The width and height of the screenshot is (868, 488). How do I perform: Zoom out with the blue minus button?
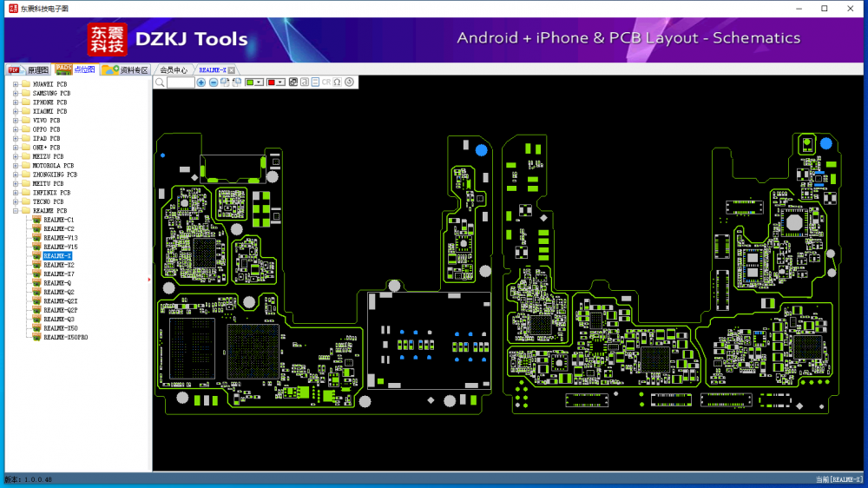tap(214, 82)
